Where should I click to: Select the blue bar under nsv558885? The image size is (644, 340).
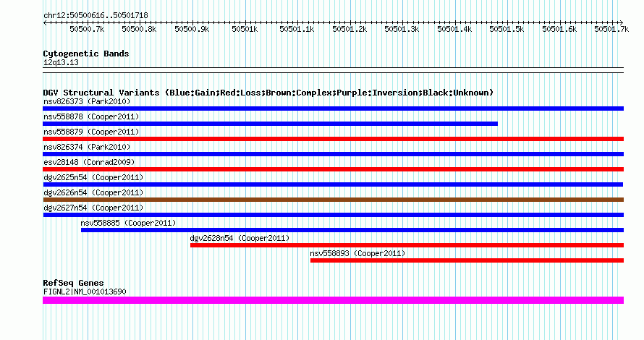pyautogui.click(x=352, y=230)
